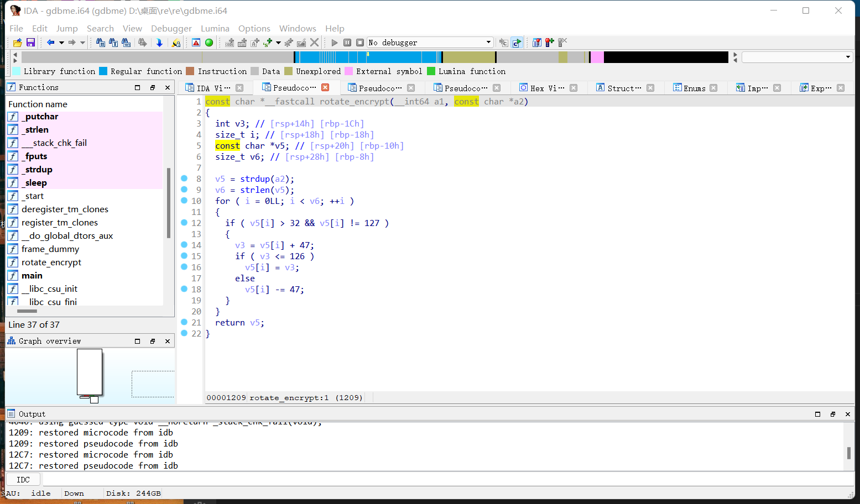Close the IDA View tab
This screenshot has height=504, width=860.
pos(239,88)
